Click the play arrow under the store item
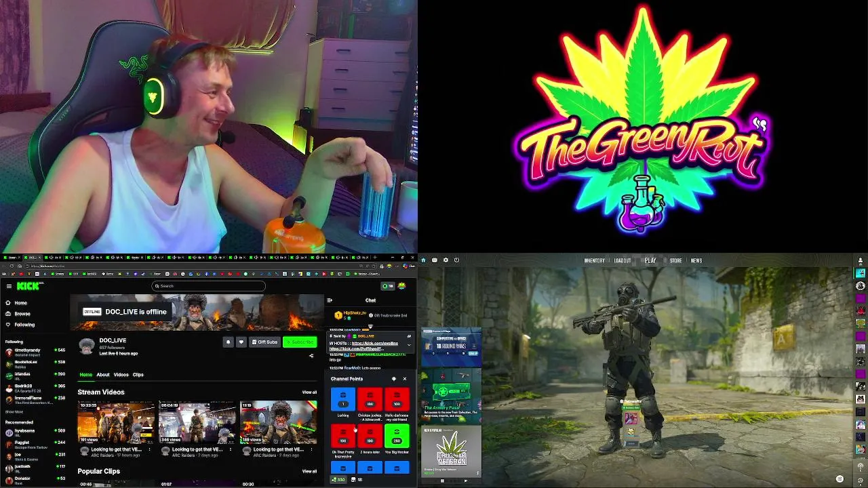The width and height of the screenshot is (868, 488). pos(465,481)
